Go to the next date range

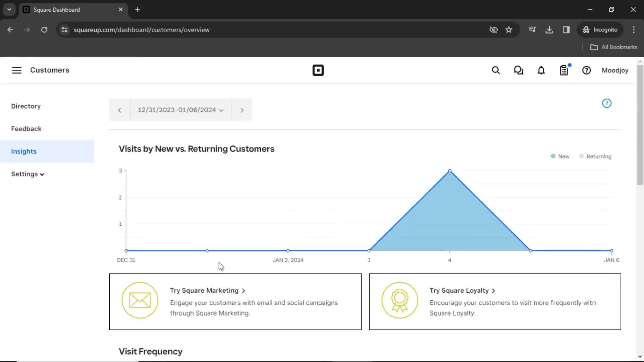[242, 110]
